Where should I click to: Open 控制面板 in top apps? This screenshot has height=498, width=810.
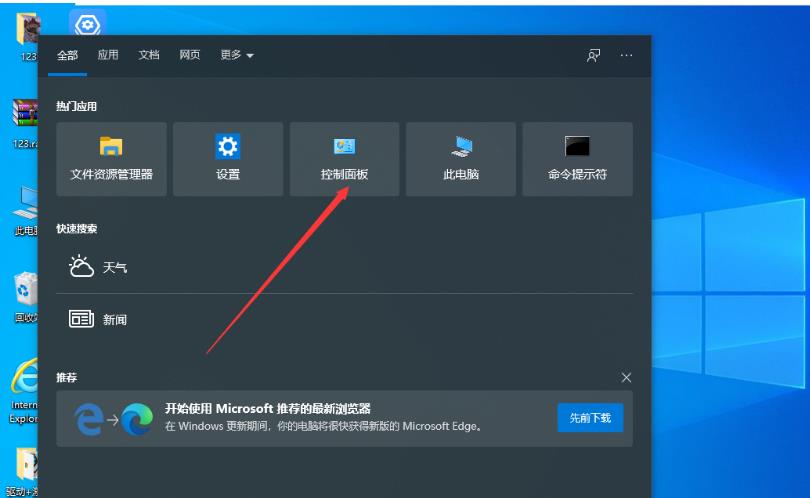[344, 159]
